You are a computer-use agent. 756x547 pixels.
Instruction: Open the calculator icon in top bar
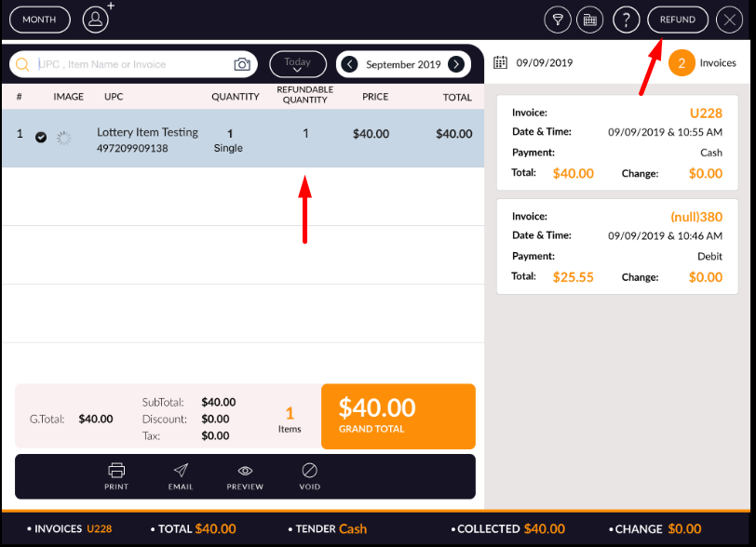pos(588,20)
